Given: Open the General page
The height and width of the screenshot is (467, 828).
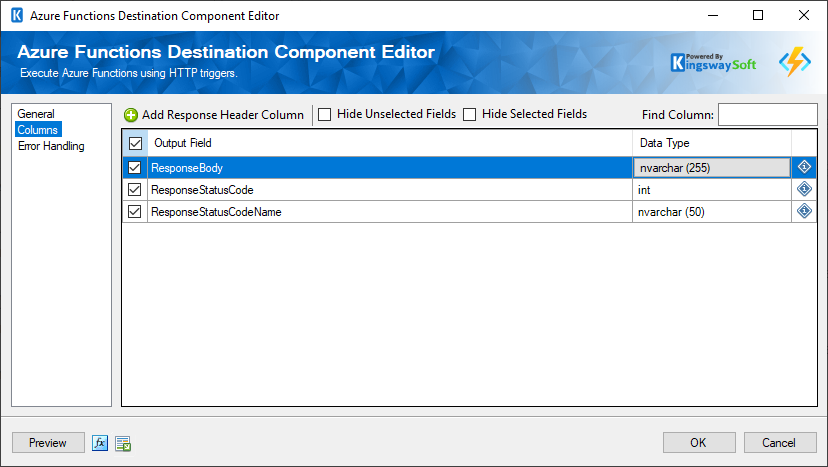Looking at the screenshot, I should point(36,114).
